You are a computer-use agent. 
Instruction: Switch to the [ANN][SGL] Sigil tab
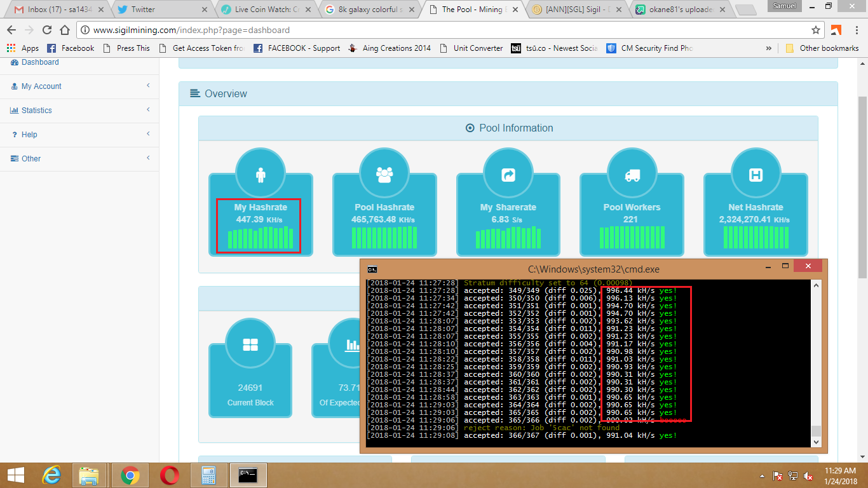click(x=577, y=10)
